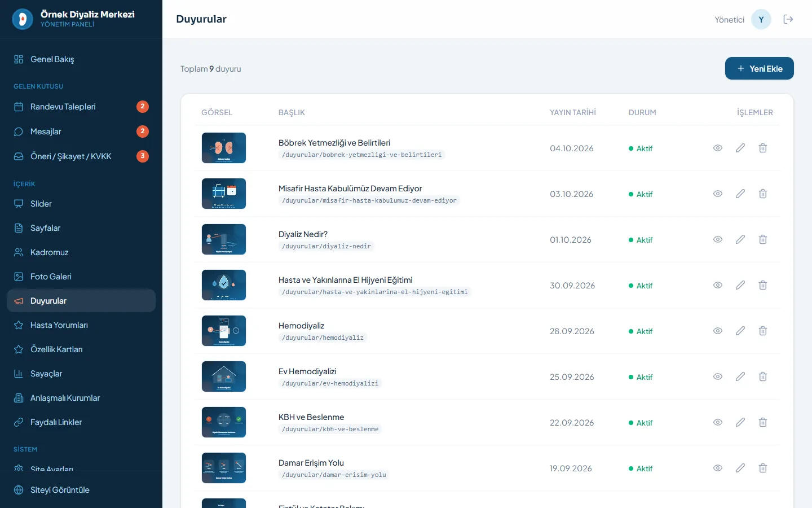Navigate to Foto Galeri
Image resolution: width=812 pixels, height=508 pixels.
(x=81, y=277)
